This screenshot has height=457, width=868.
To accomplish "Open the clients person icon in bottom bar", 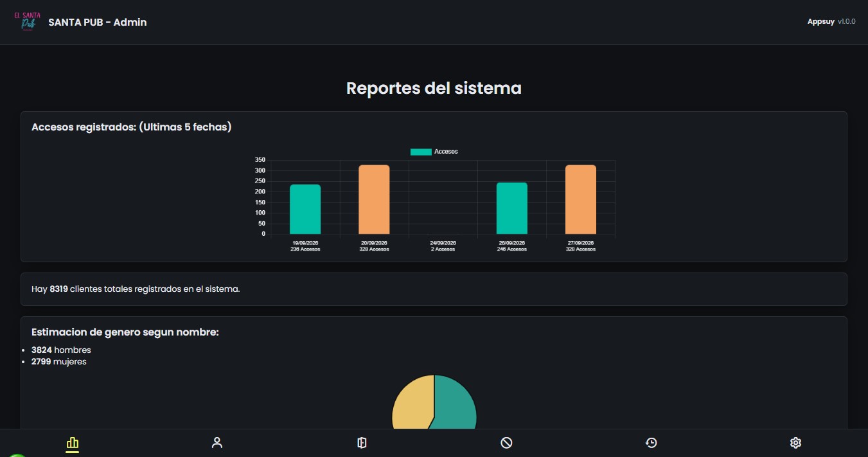I will point(217,443).
